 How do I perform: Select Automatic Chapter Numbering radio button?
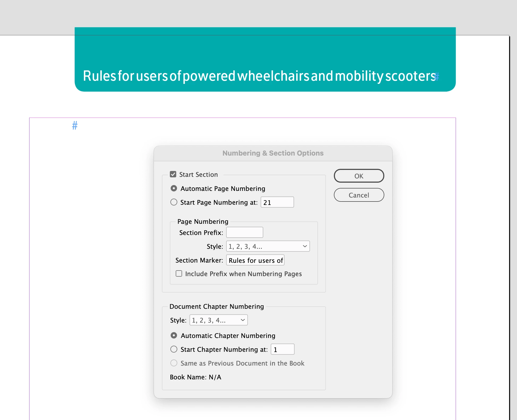[x=174, y=336]
